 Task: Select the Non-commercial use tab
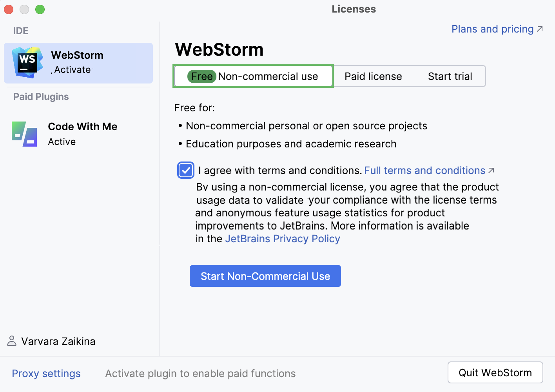click(253, 76)
